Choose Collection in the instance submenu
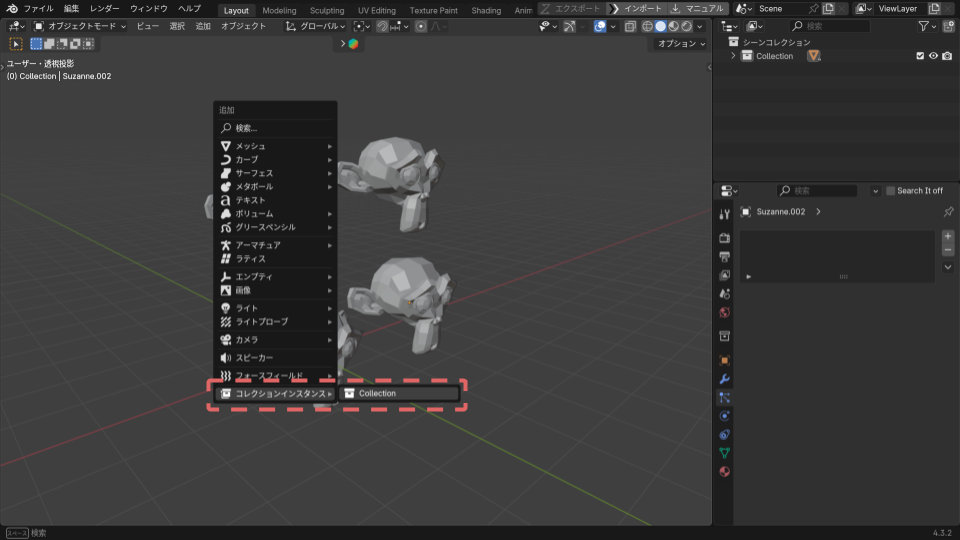 coord(399,393)
